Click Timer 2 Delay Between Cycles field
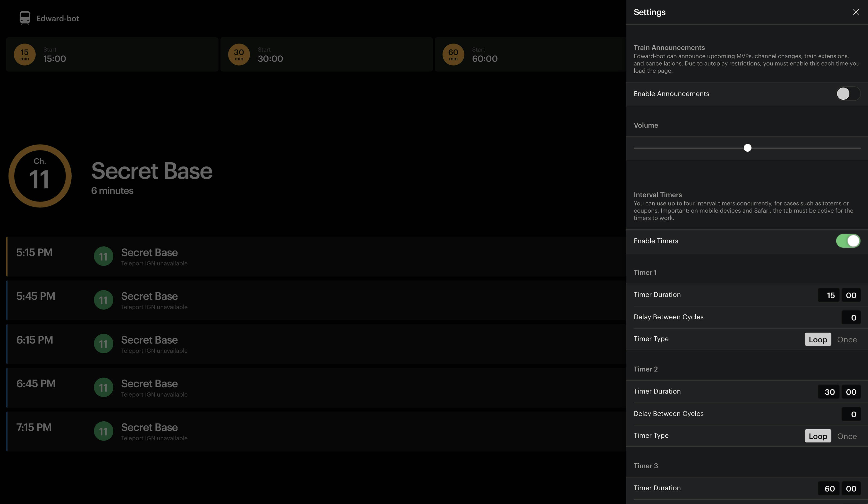Screen dimensions: 868x504 coord(851,414)
